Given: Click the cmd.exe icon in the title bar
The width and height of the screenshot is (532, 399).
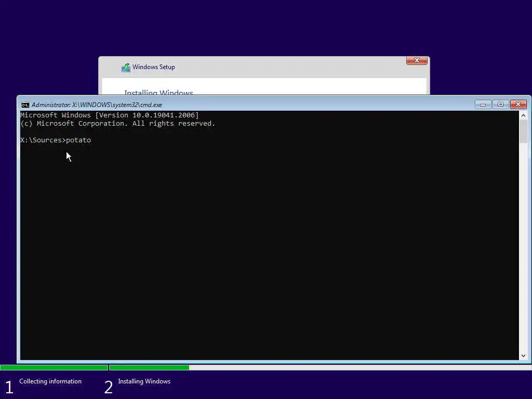Looking at the screenshot, I should point(25,105).
